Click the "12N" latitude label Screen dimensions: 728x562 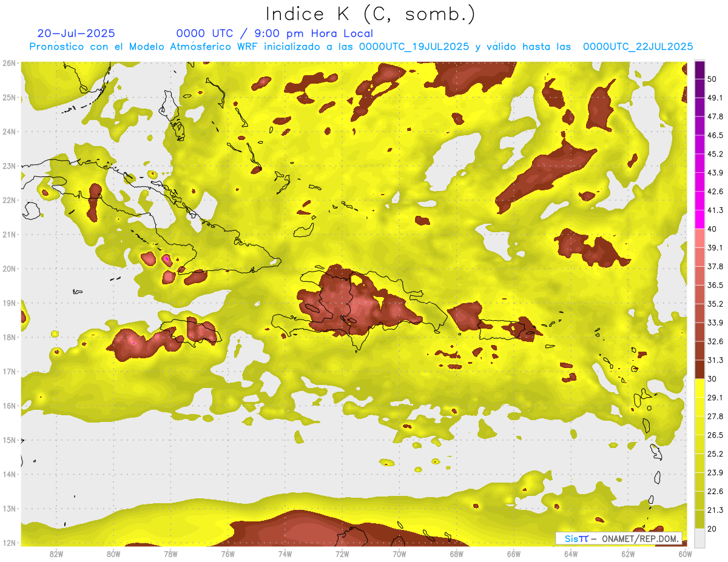pos(8,543)
